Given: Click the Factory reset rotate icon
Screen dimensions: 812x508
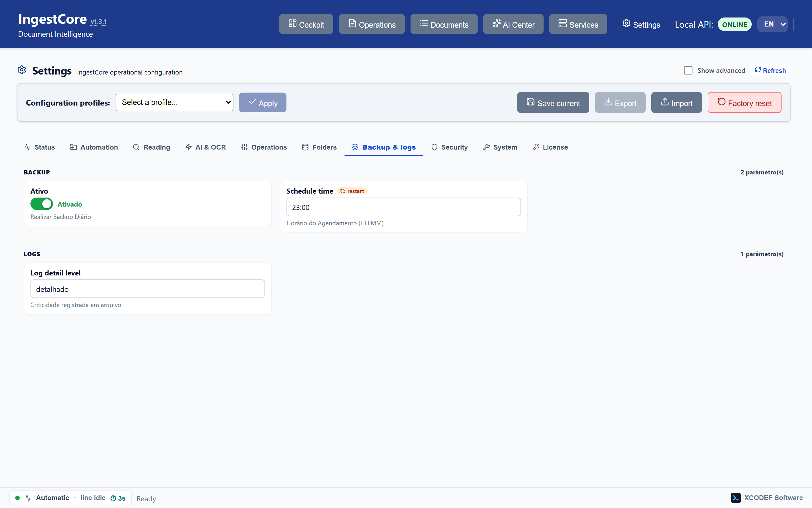Looking at the screenshot, I should pyautogui.click(x=721, y=102).
